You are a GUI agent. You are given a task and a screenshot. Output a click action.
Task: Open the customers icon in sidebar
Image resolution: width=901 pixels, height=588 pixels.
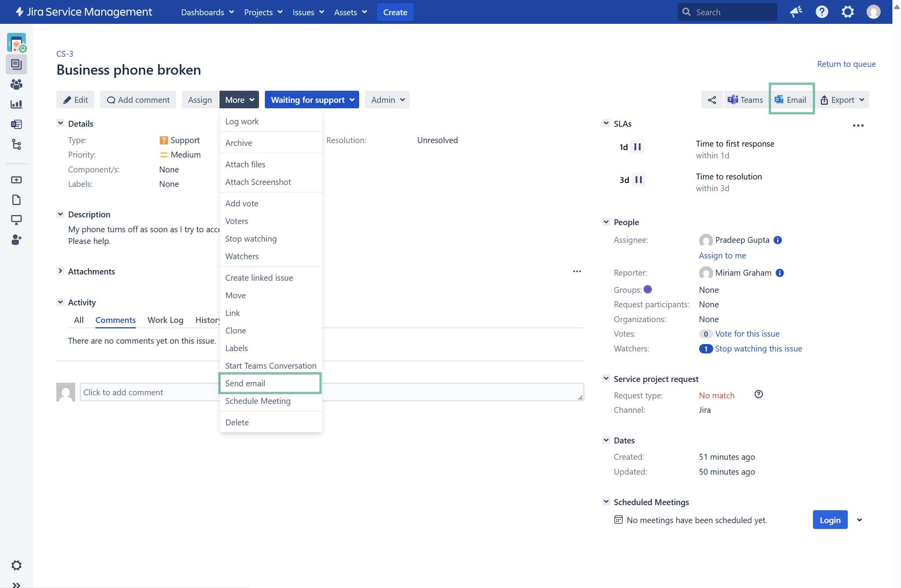pos(16,84)
